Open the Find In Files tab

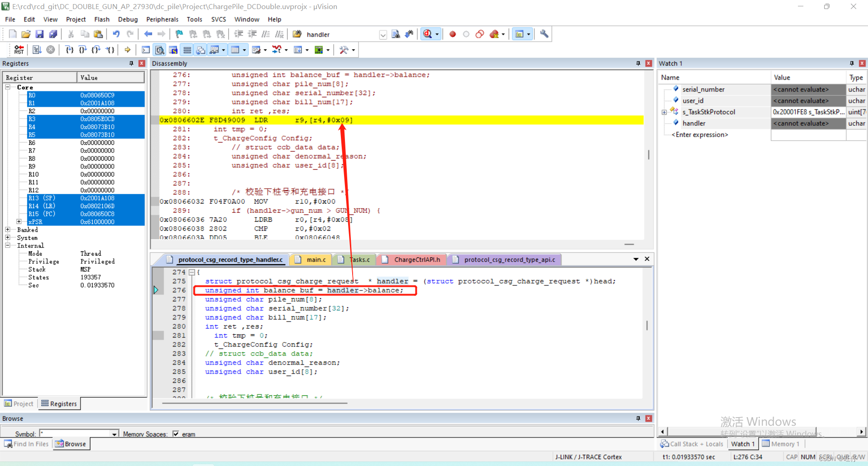pyautogui.click(x=27, y=444)
